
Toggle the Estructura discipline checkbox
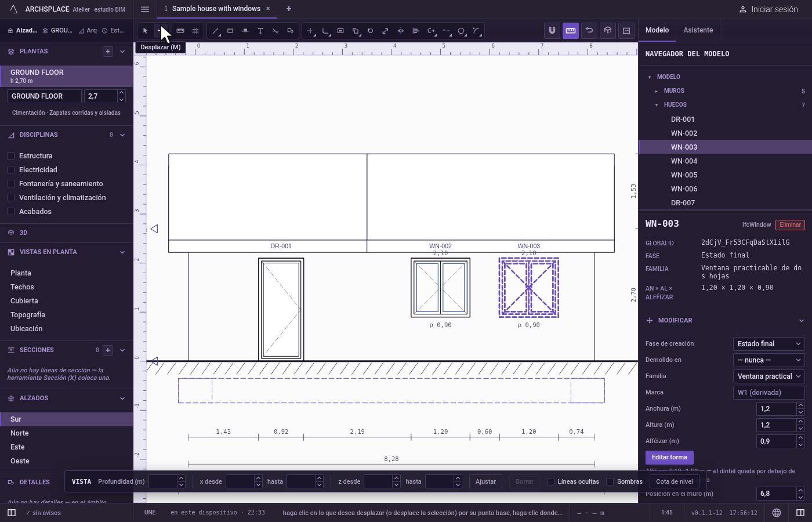(10, 156)
